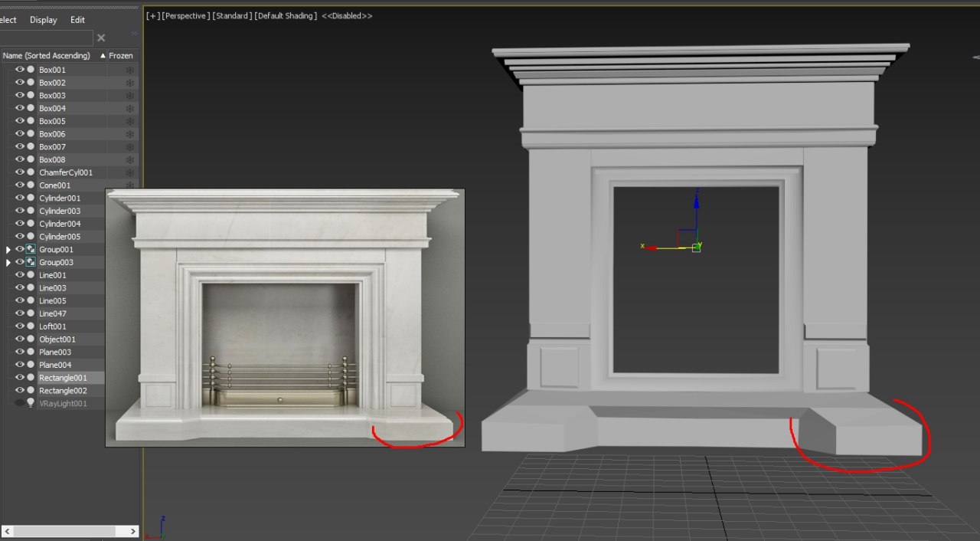Click the horizontal scrollbar left arrow
Screen dimensions: 980x541
(x=7, y=531)
